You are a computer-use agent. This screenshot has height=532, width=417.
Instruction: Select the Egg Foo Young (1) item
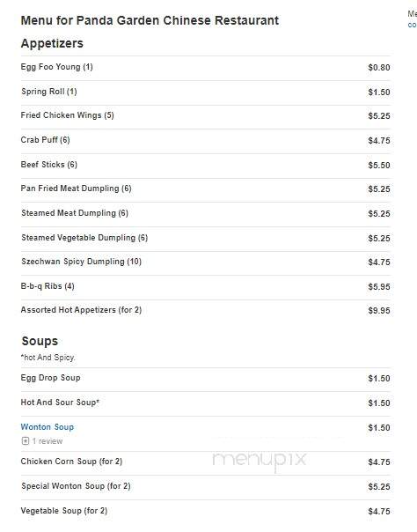coord(206,68)
